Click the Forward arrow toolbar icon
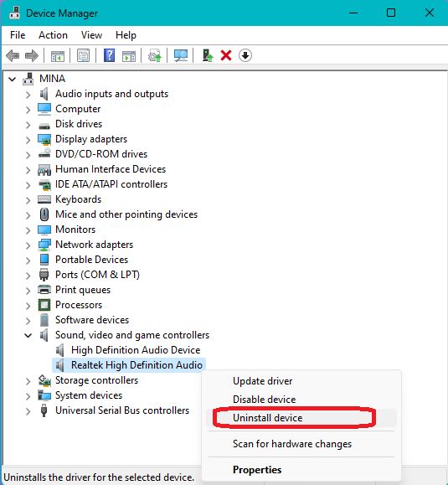The height and width of the screenshot is (485, 448). click(x=32, y=56)
